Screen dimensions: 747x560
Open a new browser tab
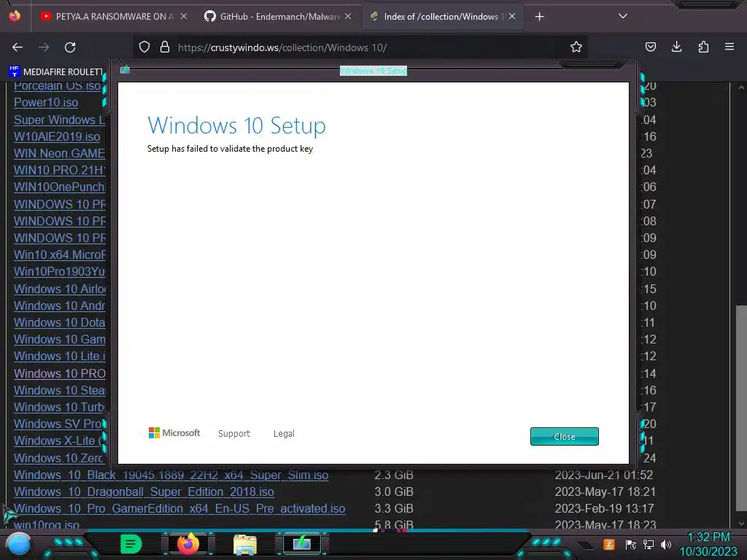coord(539,17)
